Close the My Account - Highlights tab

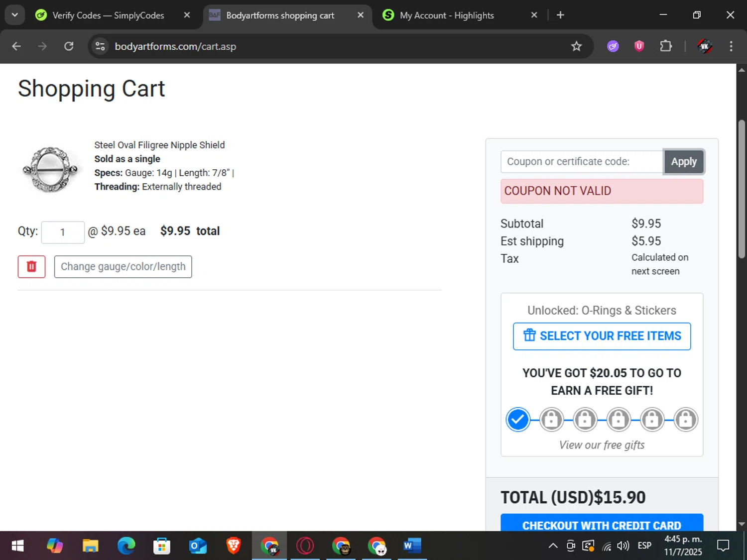click(534, 15)
